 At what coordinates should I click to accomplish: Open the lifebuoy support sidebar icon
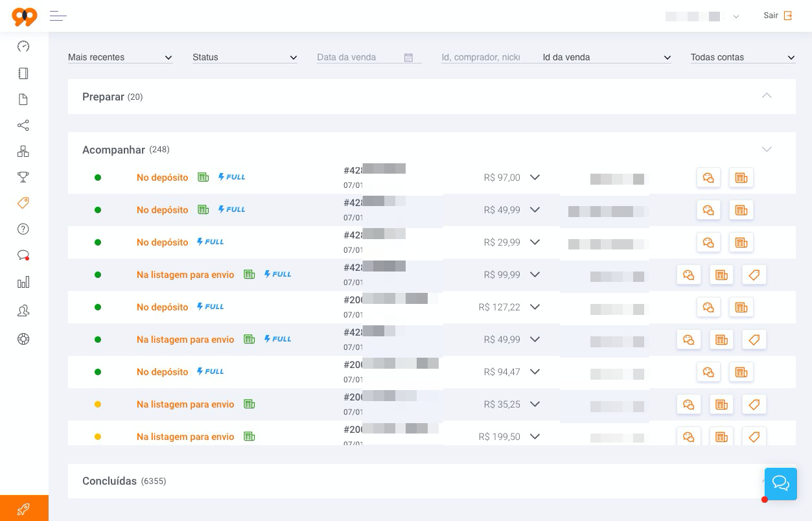pos(23,338)
